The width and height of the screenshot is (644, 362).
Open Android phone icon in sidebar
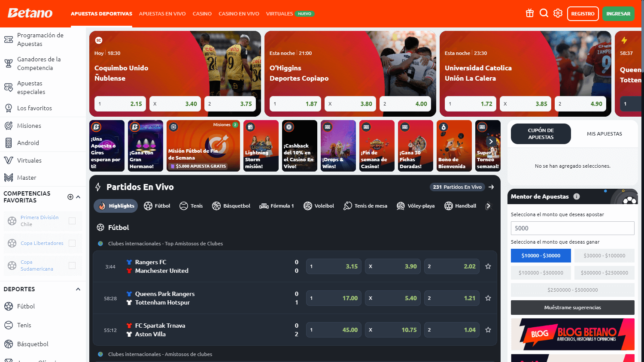pyautogui.click(x=9, y=143)
